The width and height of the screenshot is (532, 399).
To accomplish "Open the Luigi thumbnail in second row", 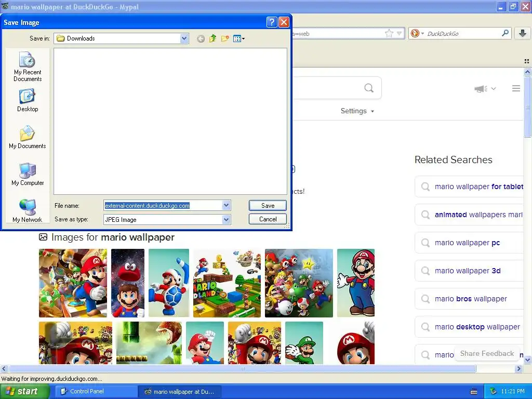I will coord(304,343).
